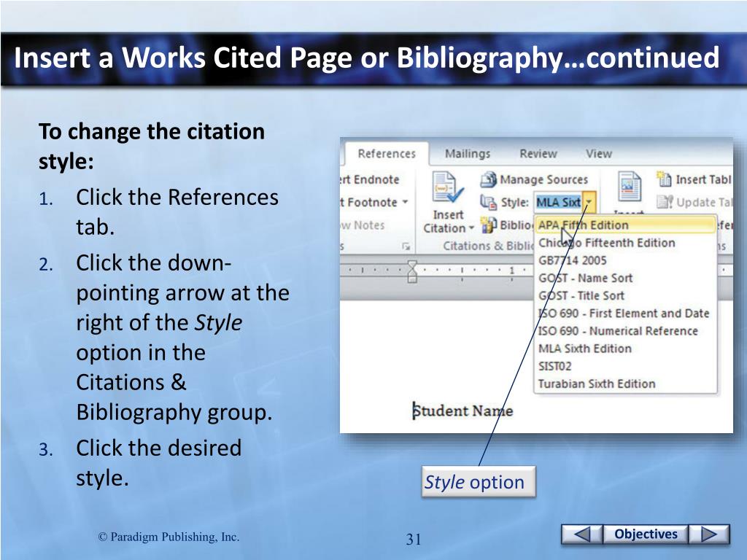747x560 pixels.
Task: Click the Objectives button
Action: point(646,534)
